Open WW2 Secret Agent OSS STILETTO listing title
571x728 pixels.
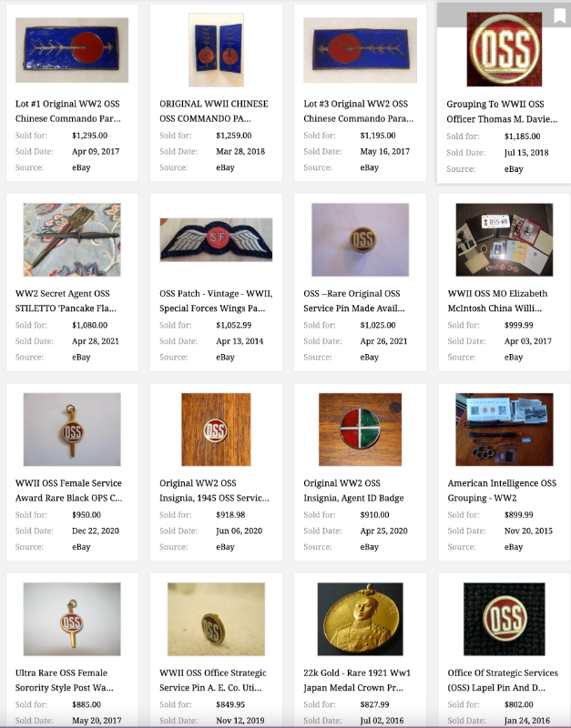[x=66, y=301]
